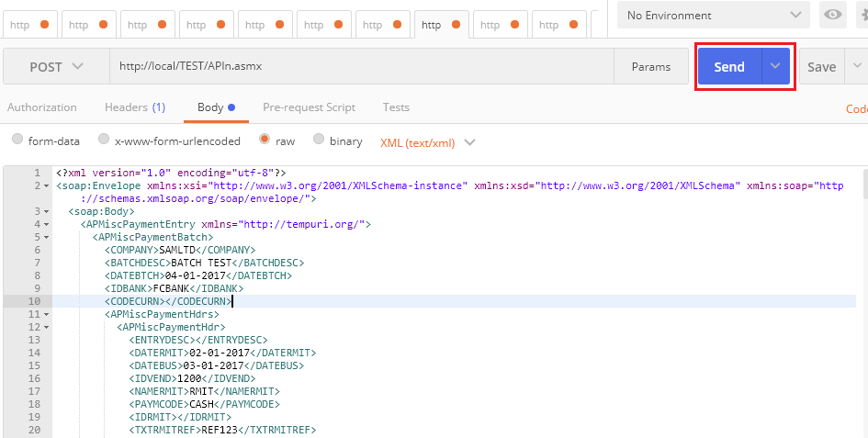Screen dimensions: 868x438
Task: Click the xml version declaration line
Action: (171, 173)
